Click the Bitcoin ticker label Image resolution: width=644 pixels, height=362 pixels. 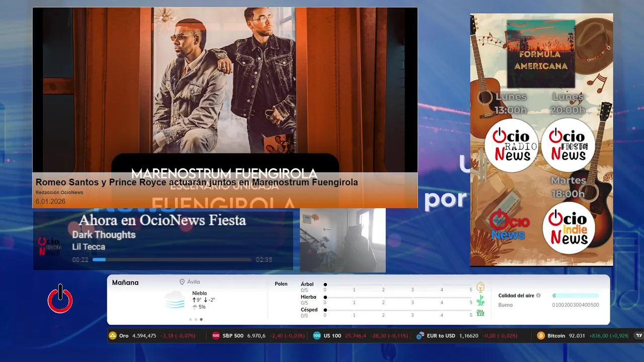[556, 335]
